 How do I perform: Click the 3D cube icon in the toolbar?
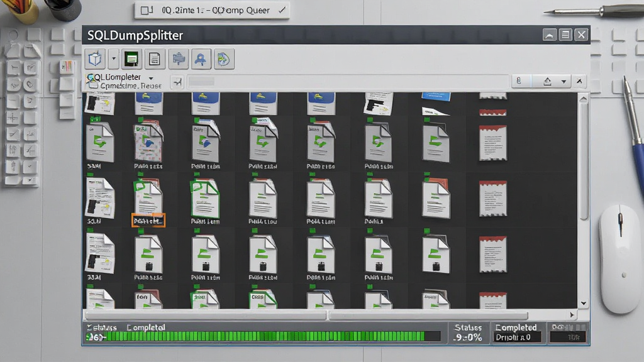95,59
